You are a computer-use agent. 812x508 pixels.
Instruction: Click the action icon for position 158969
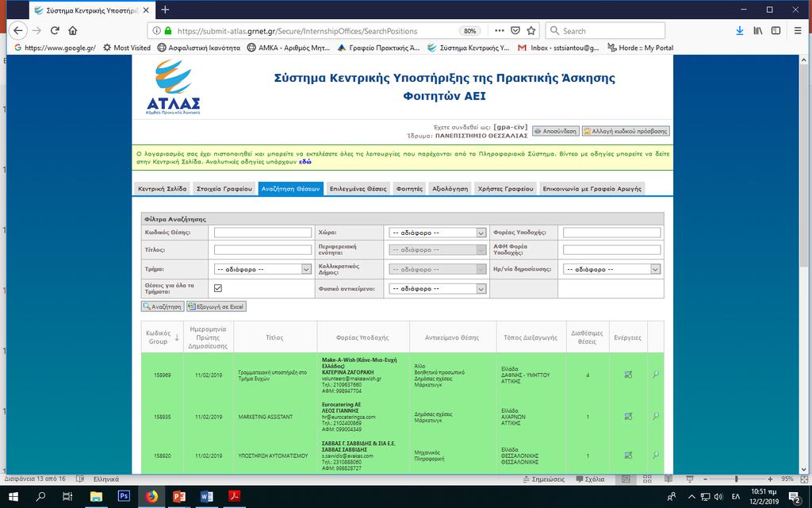click(628, 375)
